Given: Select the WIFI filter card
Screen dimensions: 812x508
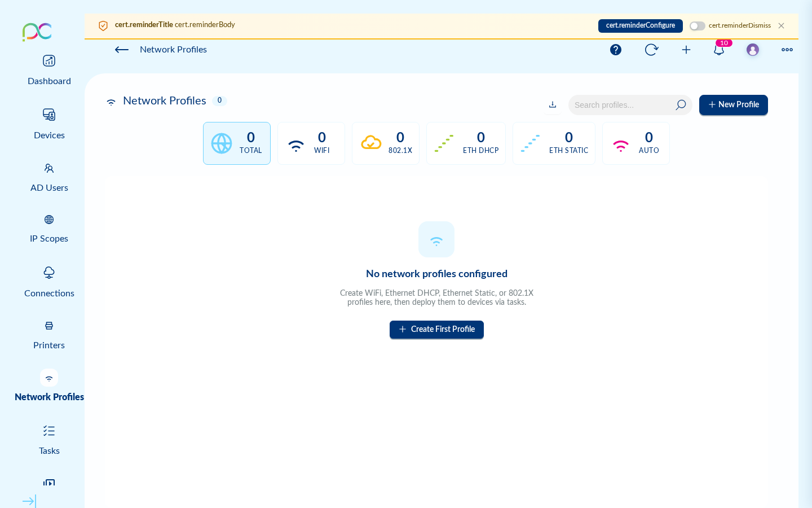Looking at the screenshot, I should pyautogui.click(x=311, y=143).
